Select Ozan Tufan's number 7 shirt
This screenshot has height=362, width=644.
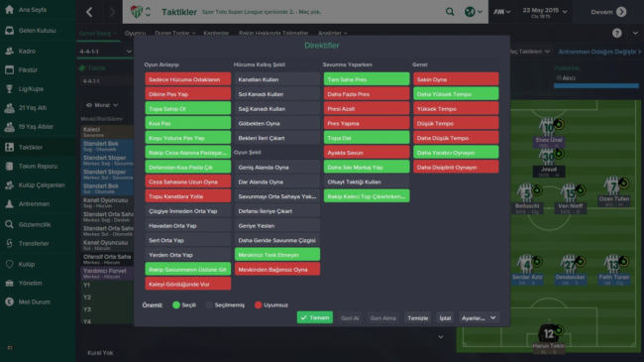(614, 185)
